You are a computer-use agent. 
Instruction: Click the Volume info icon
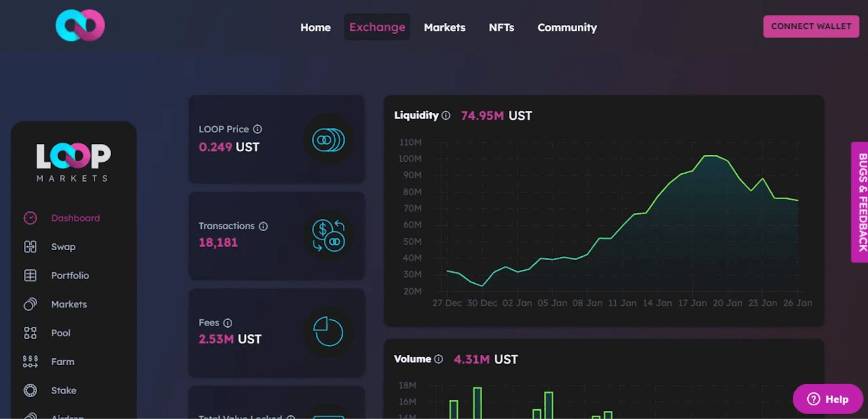click(x=439, y=359)
